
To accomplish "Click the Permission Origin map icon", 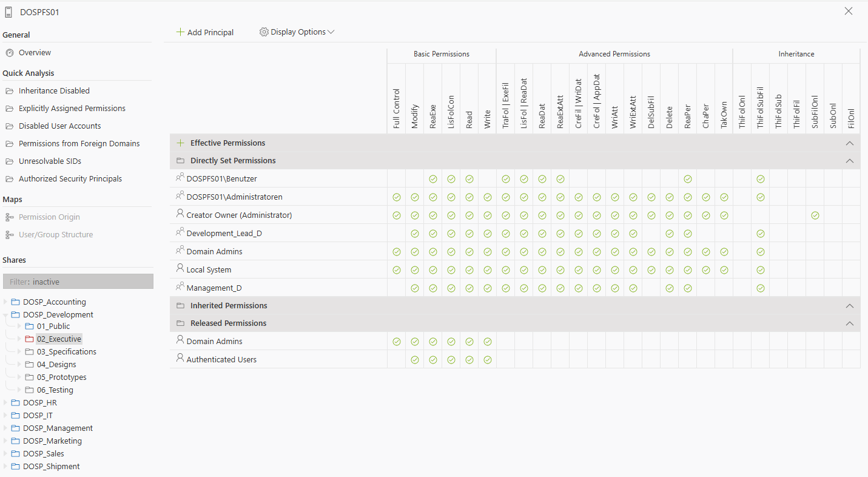I will [9, 217].
